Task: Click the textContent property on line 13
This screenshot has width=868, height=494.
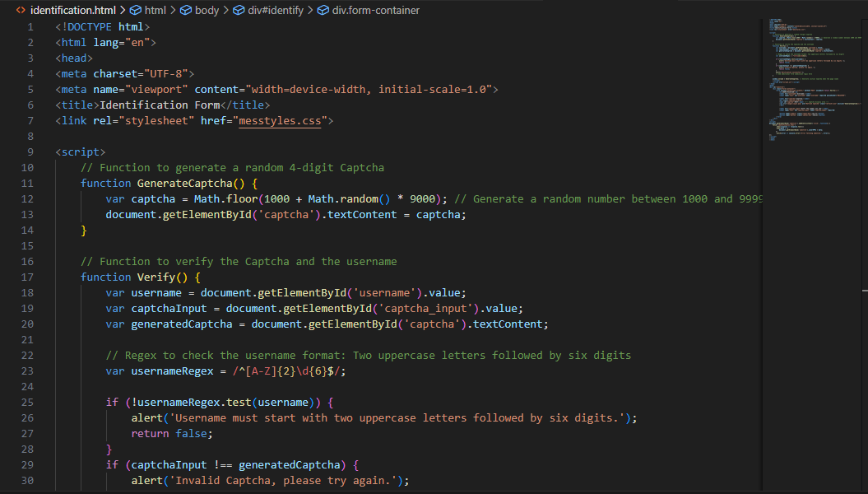Action: coord(362,215)
